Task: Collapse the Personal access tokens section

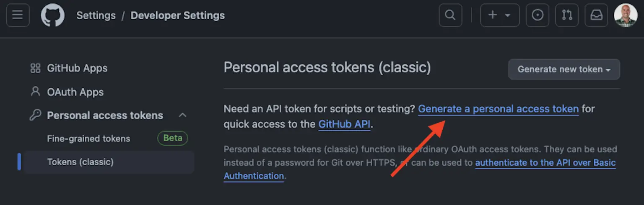Action: point(182,115)
